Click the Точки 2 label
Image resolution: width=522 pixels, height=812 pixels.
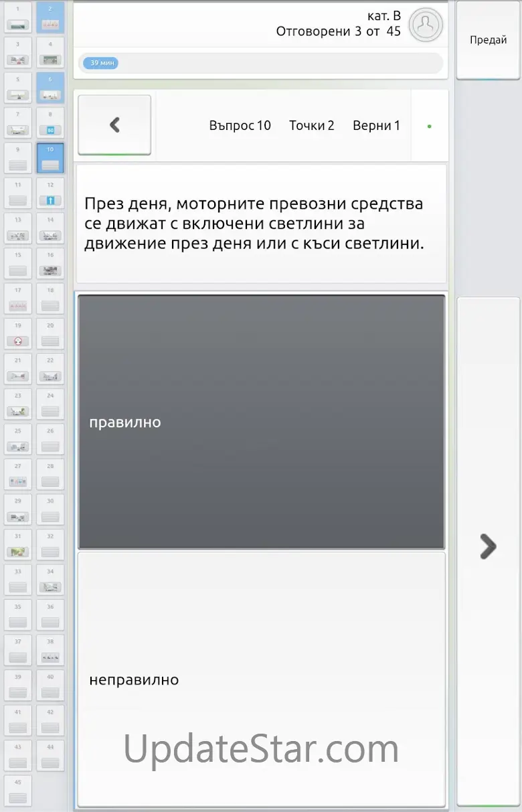coord(311,125)
